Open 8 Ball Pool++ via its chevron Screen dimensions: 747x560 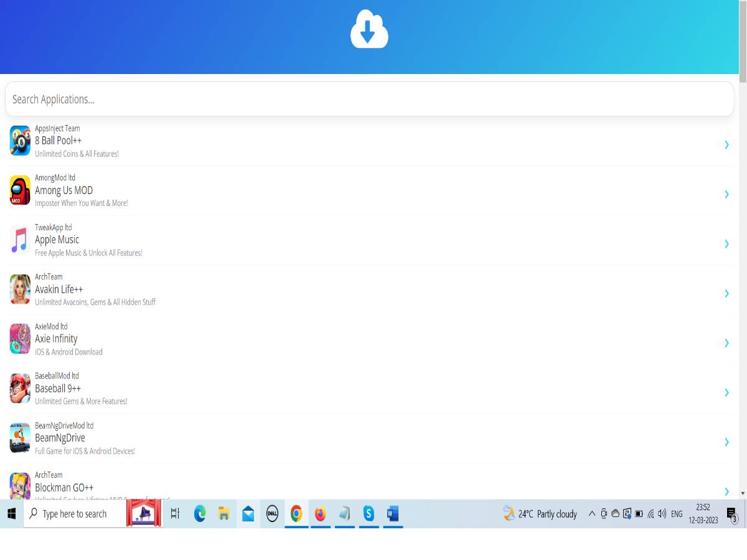click(x=726, y=144)
